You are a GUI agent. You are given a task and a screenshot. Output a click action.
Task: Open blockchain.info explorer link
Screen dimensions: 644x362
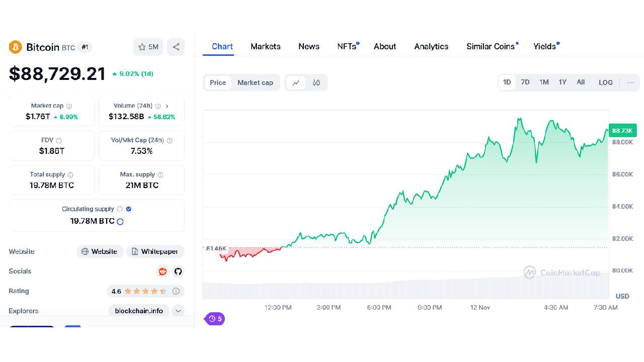[x=139, y=311]
